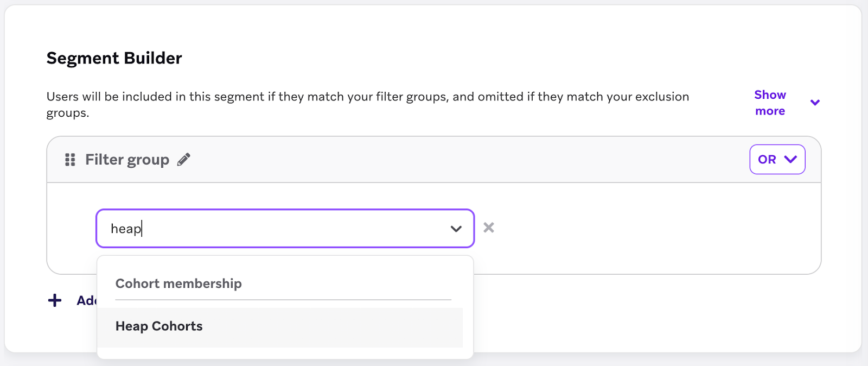
Task: Expand details with the Show more chevron
Action: [x=815, y=103]
